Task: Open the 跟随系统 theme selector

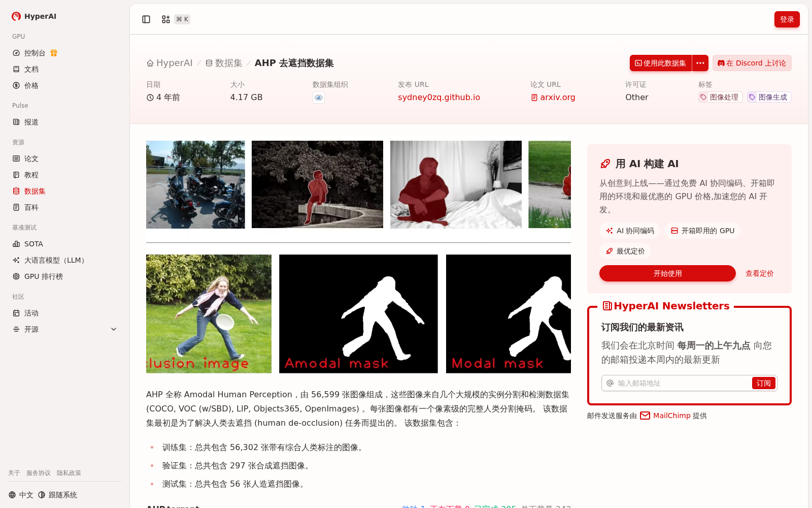Action: click(57, 495)
